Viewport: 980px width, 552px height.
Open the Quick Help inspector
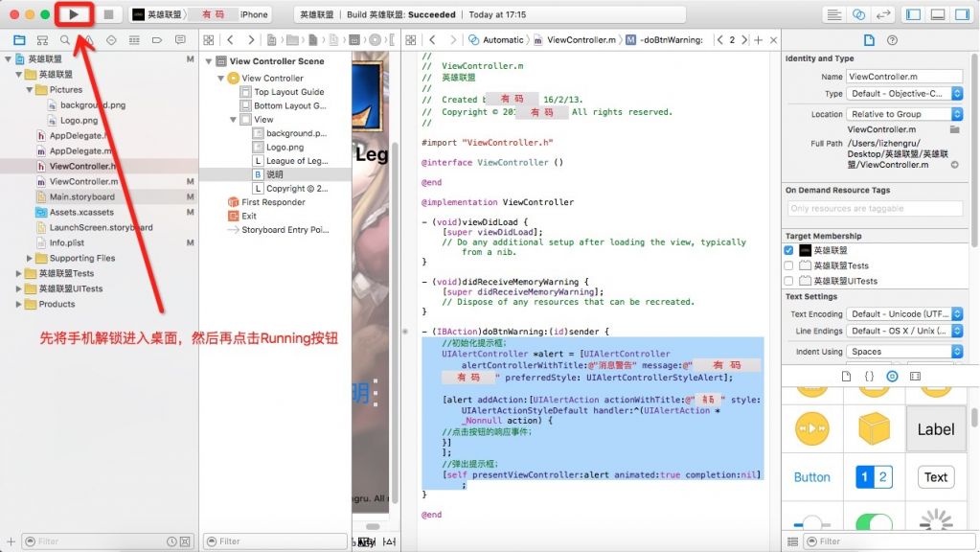coord(893,40)
